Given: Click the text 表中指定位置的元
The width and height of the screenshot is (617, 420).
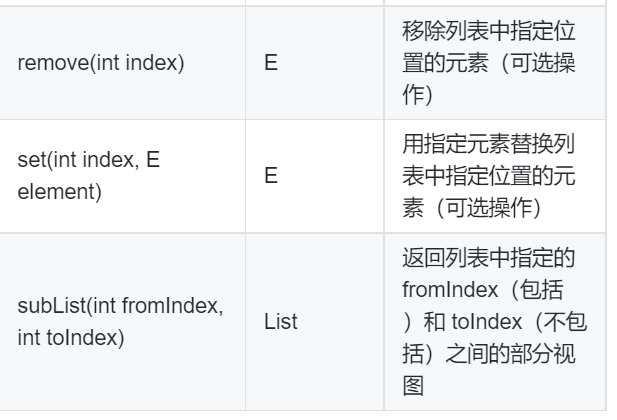Looking at the screenshot, I should pyautogui.click(x=489, y=176).
